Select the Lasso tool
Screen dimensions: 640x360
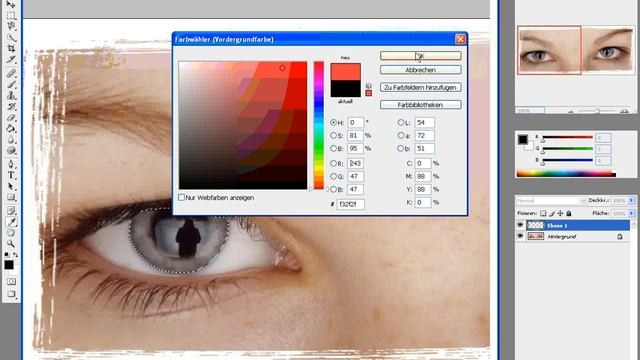pos(11,27)
